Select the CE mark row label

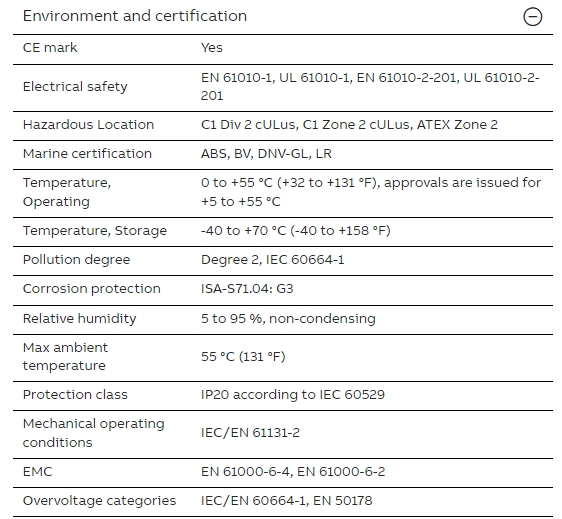(50, 47)
